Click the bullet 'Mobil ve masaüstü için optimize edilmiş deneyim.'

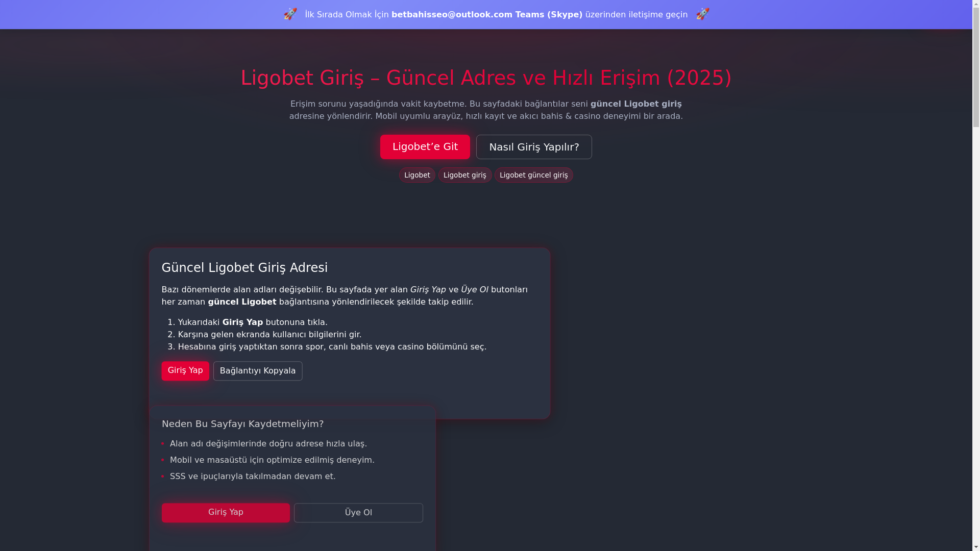point(272,460)
